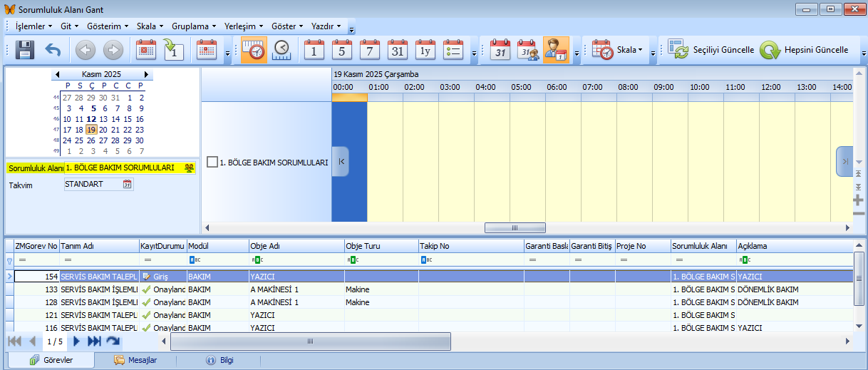The image size is (868, 370).
Task: Click the go-to-day arrow calendar icon
Action: tap(174, 50)
